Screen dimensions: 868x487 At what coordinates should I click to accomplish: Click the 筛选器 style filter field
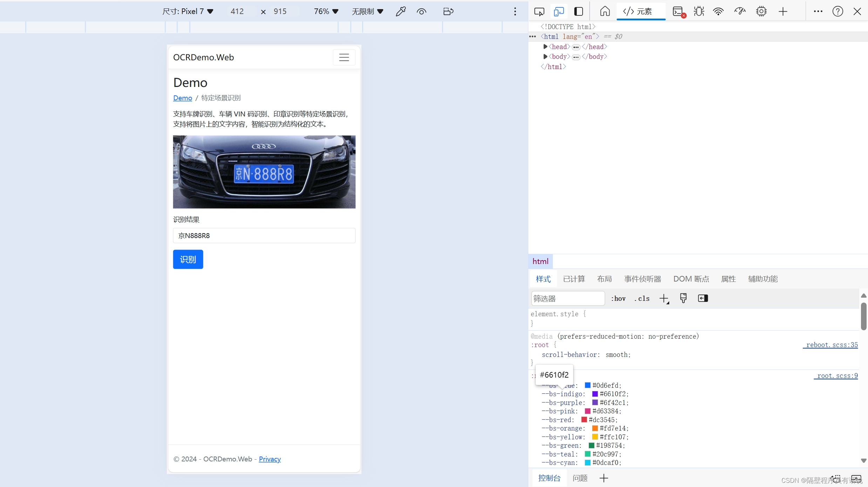(x=568, y=298)
